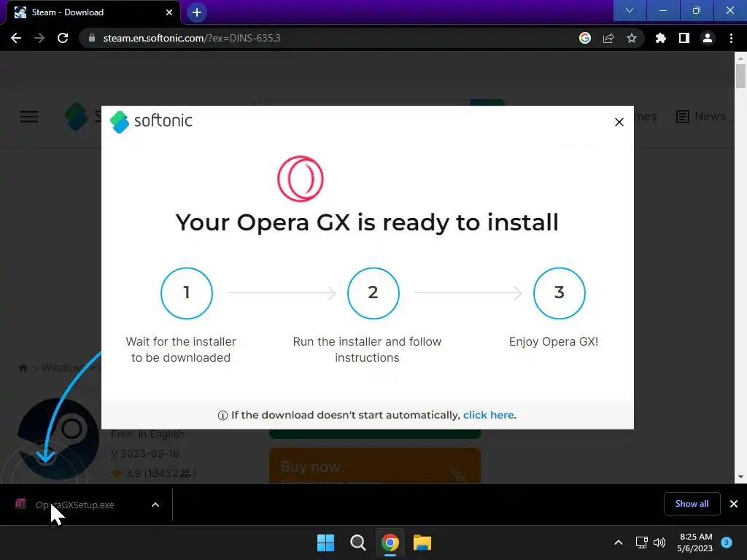Click the Buy now button
This screenshot has height=560, width=747.
[375, 466]
